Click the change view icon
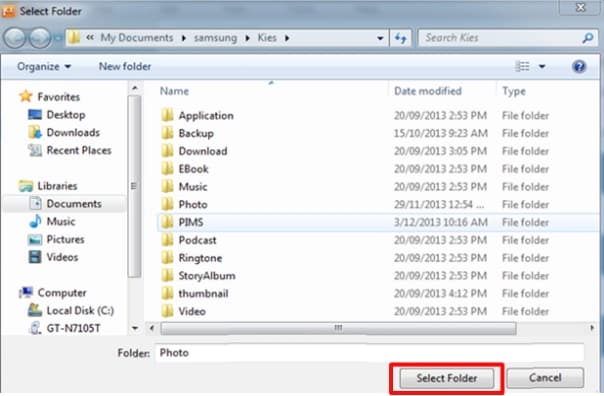 coord(522,66)
